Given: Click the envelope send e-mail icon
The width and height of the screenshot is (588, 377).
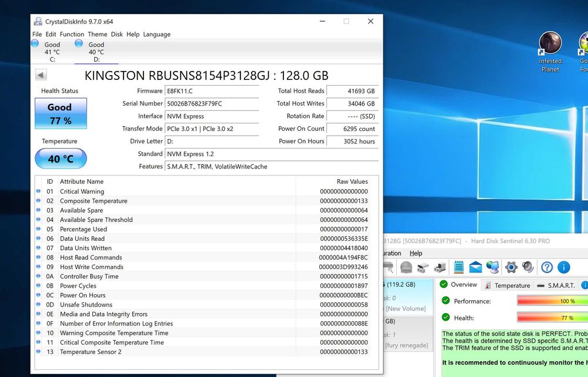Looking at the screenshot, I should click(x=475, y=268).
